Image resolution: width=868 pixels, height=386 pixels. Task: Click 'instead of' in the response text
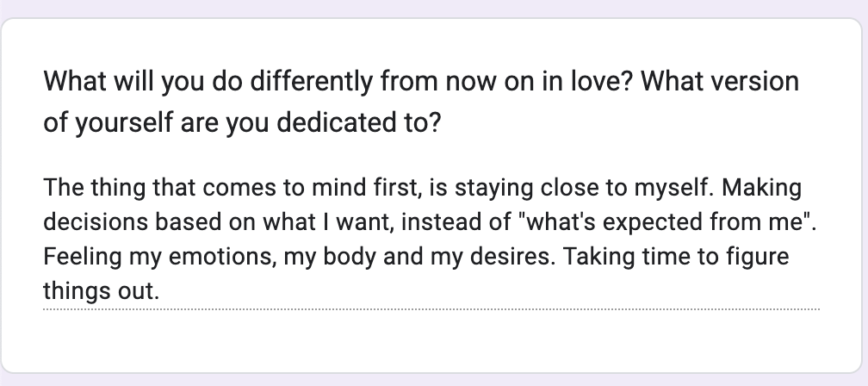pos(444,222)
